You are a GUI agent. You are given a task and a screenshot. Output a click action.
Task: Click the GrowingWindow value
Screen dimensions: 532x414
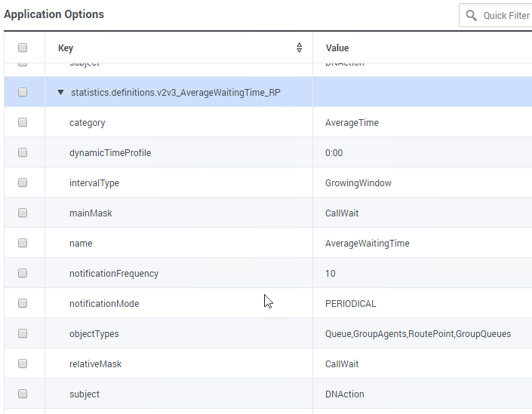pos(358,183)
